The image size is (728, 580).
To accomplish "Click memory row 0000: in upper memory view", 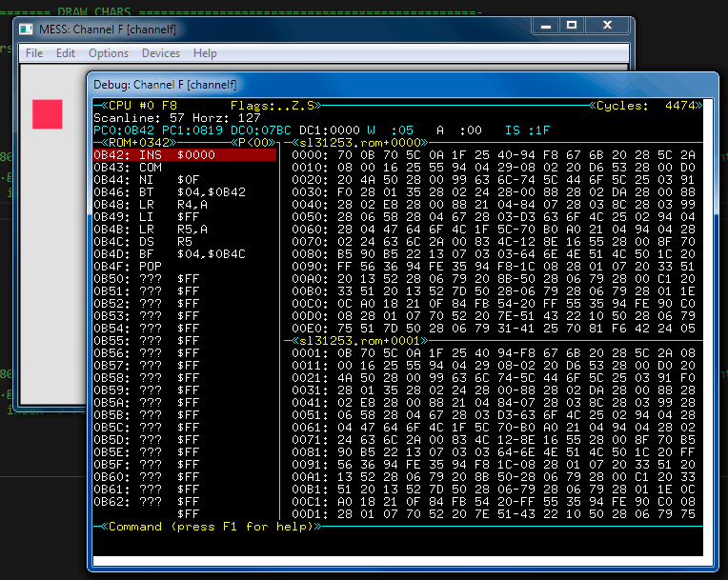I will coord(493,155).
